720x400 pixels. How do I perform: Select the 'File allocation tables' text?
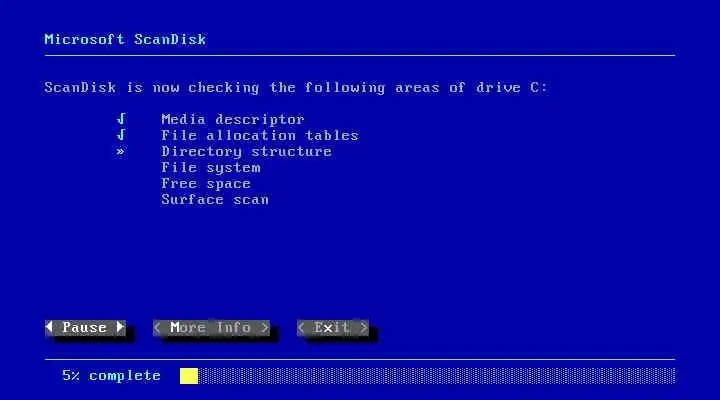point(259,135)
